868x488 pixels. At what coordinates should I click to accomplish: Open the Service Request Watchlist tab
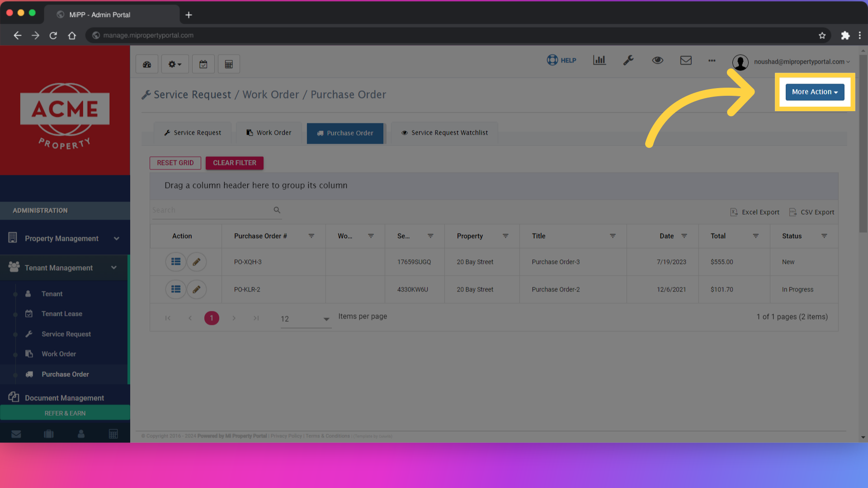click(x=445, y=133)
